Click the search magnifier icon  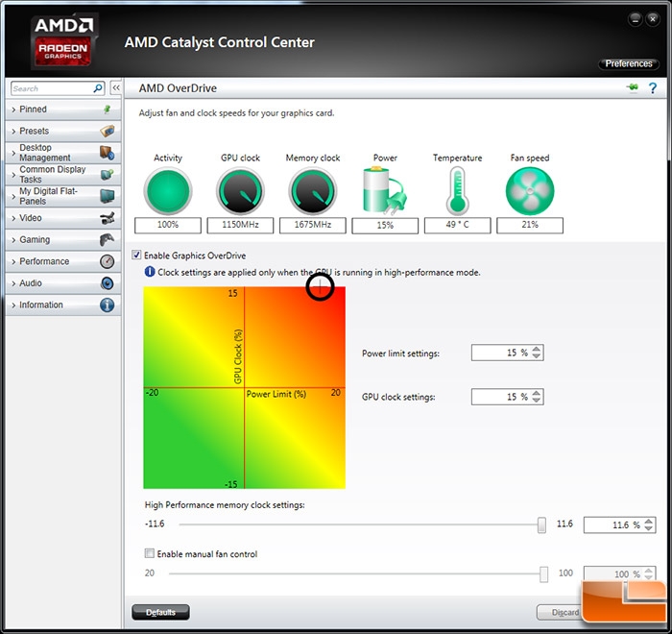pos(98,88)
